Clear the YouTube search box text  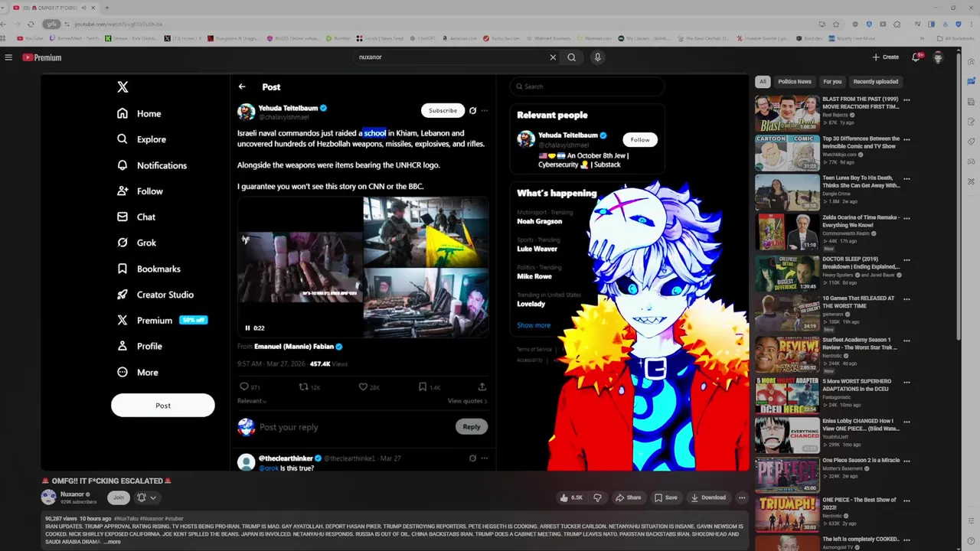553,57
